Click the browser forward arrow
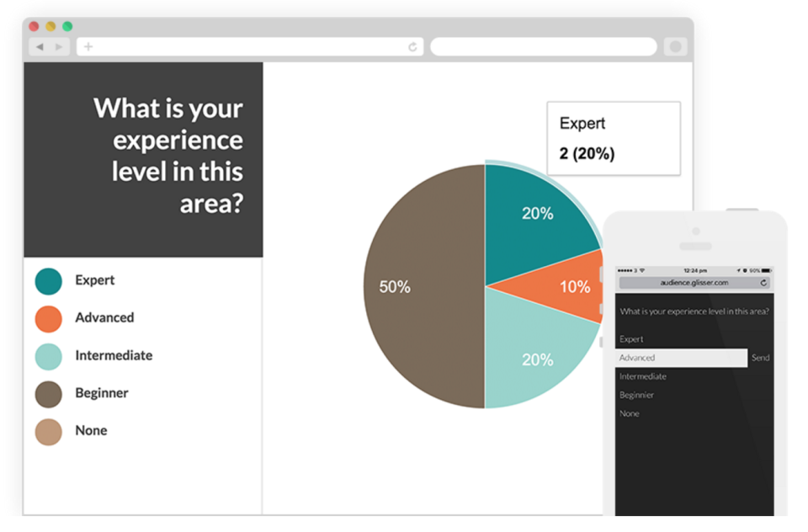Viewport: 808px width, 532px height. [59, 47]
